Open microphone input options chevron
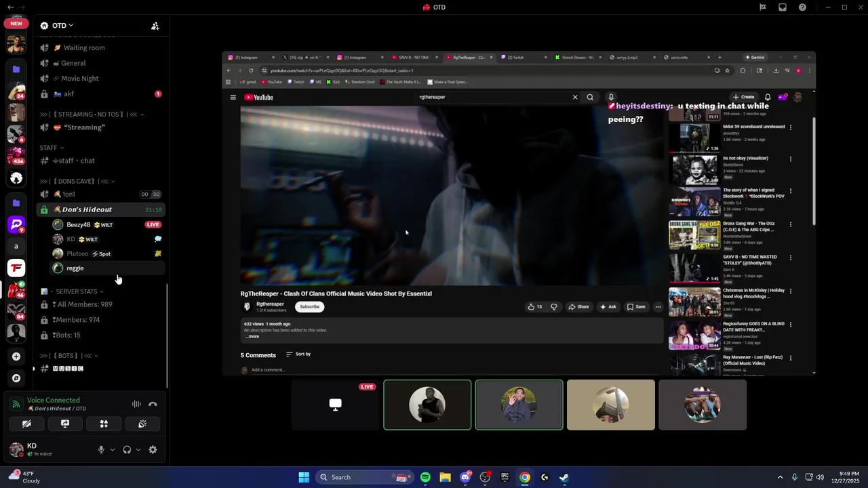This screenshot has height=488, width=868. tap(113, 449)
